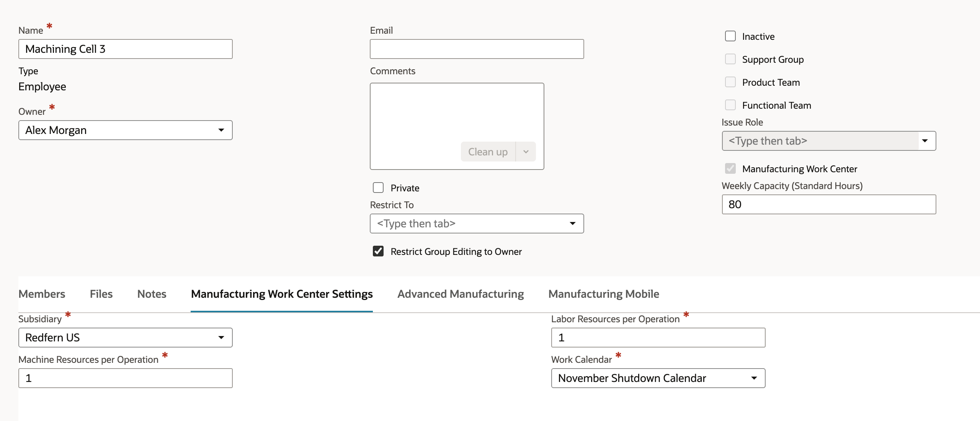This screenshot has height=421, width=980.
Task: Focus the Labor Resources per Operation field
Action: [658, 338]
